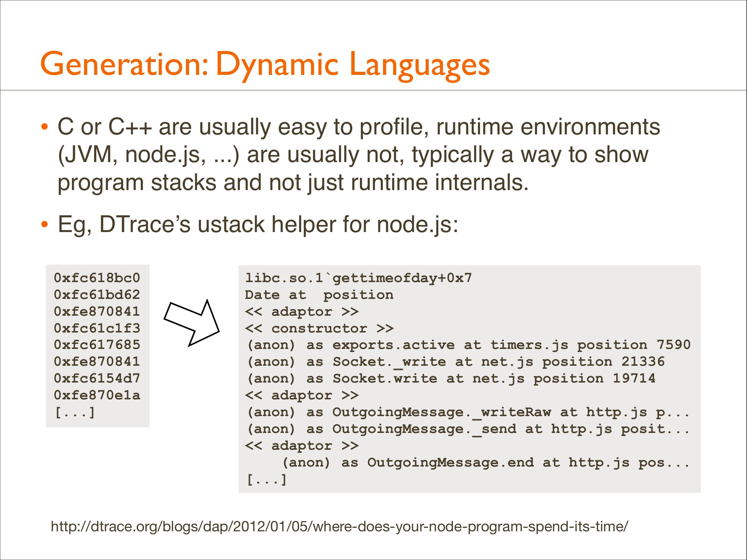This screenshot has height=560, width=747.
Task: Click the OutgoingMessage.end stack line
Action: [485, 463]
